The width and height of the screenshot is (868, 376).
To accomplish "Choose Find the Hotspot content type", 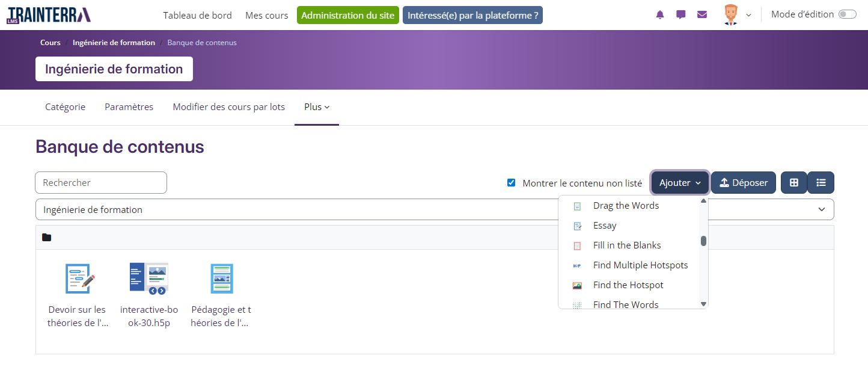I will coord(628,285).
